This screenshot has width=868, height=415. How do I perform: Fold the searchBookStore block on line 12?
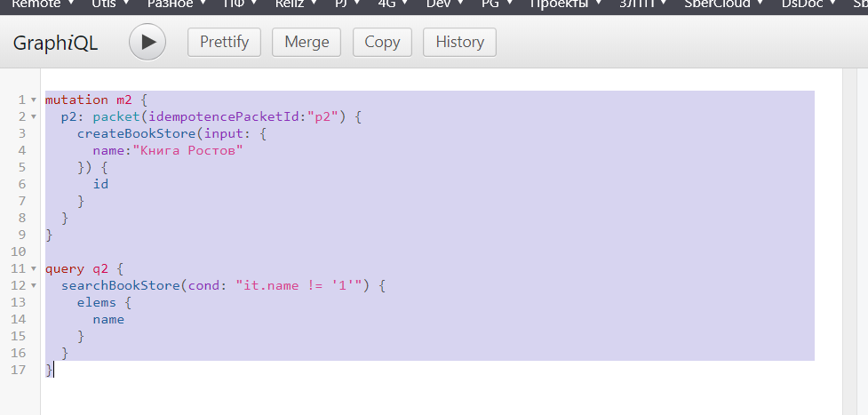[34, 285]
